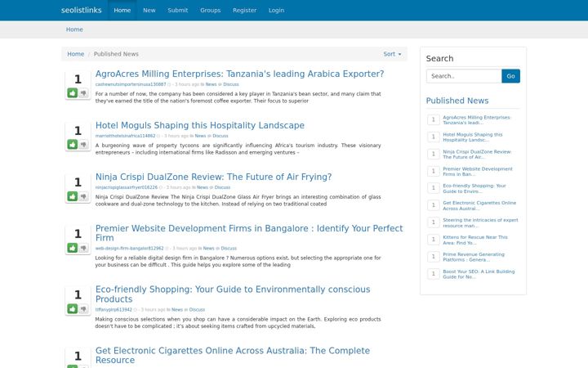Open author ninjacrispiglassairfryer016226 profile
Viewport: 588px width, 368px height.
pyautogui.click(x=127, y=187)
